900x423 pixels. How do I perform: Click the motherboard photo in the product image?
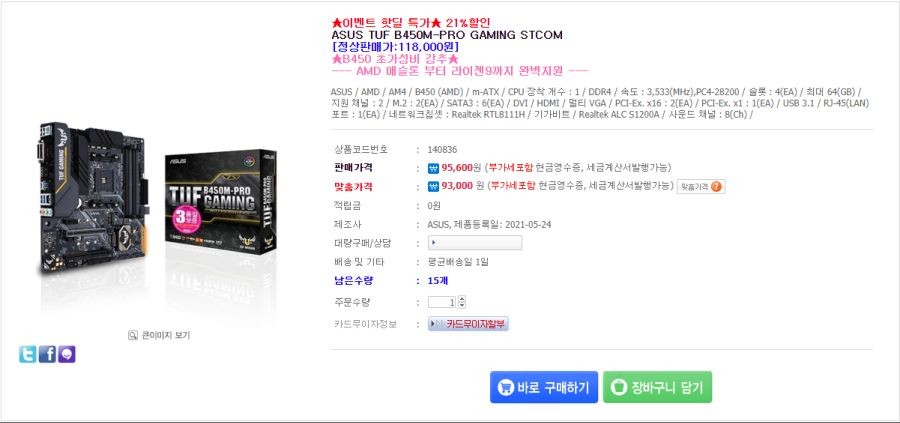coord(94,197)
